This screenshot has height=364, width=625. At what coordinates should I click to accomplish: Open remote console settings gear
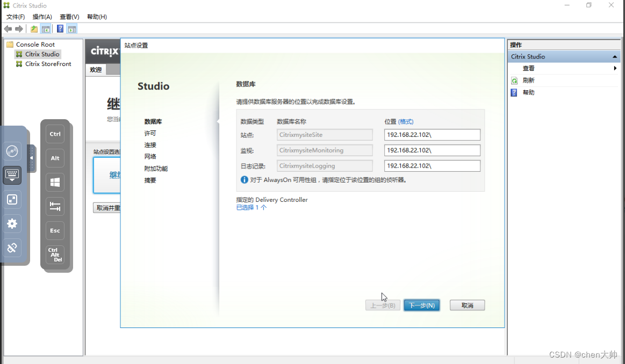(12, 224)
